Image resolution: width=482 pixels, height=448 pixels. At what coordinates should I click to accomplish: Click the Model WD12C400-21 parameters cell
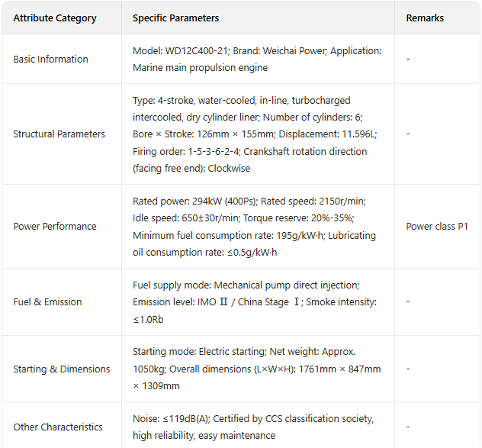(x=257, y=59)
